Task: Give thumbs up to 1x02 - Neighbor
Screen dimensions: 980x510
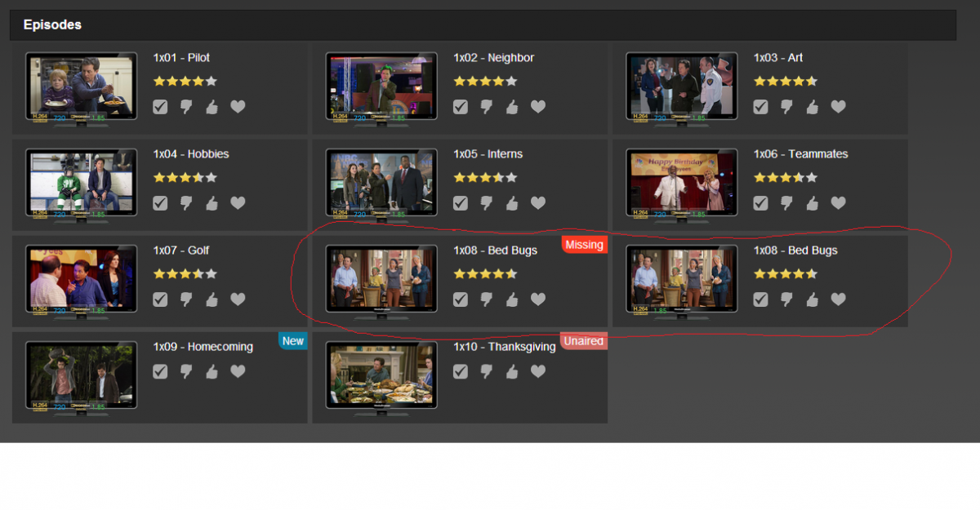Action: click(x=512, y=107)
